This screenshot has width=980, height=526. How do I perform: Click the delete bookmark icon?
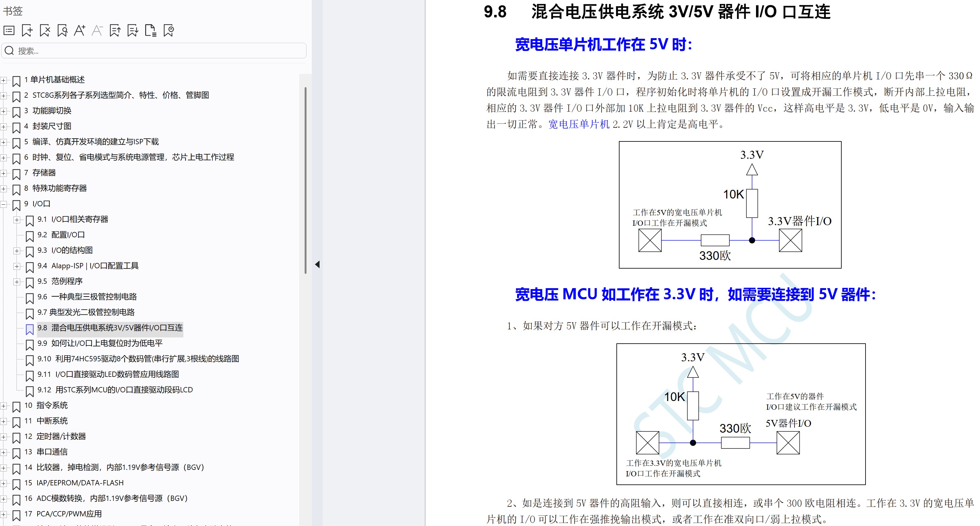pyautogui.click(x=45, y=30)
